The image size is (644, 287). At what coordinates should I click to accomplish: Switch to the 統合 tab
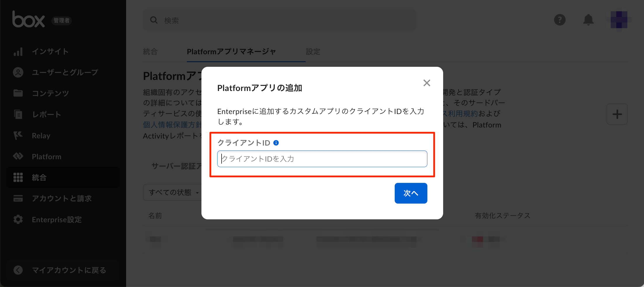150,52
